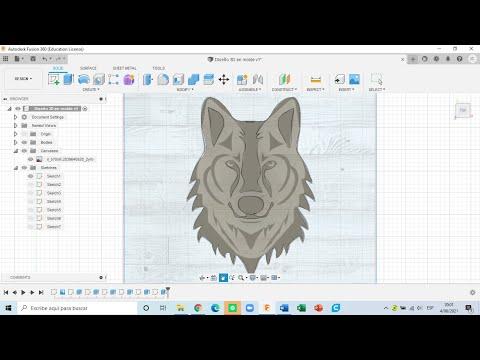Select the Press Pull tool
Image resolution: width=480 pixels, height=360 pixels.
pos(148,79)
